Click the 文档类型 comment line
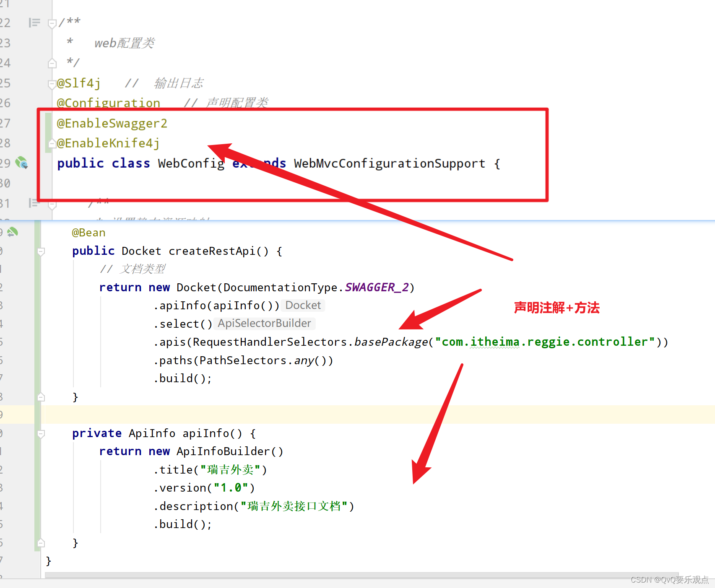 (133, 269)
